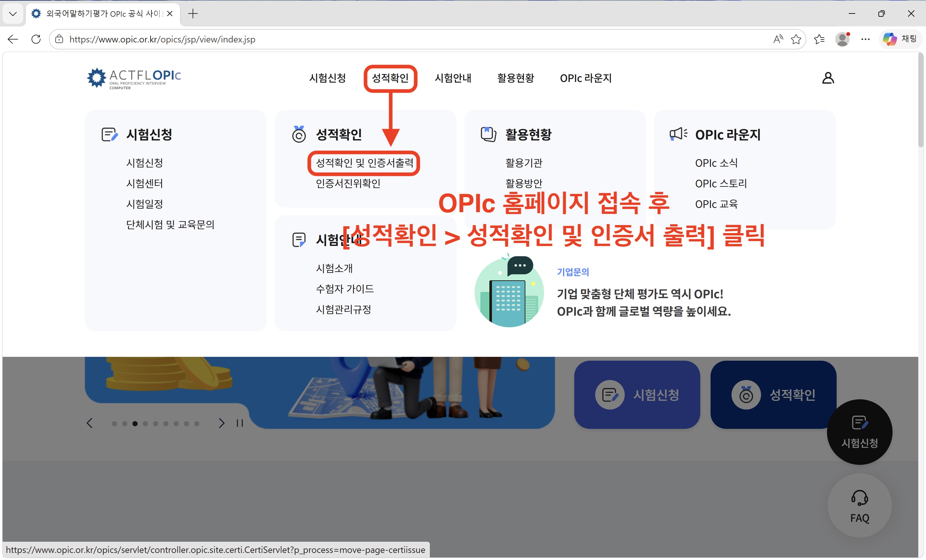
Task: Pause the banner slideshow
Action: 240,423
